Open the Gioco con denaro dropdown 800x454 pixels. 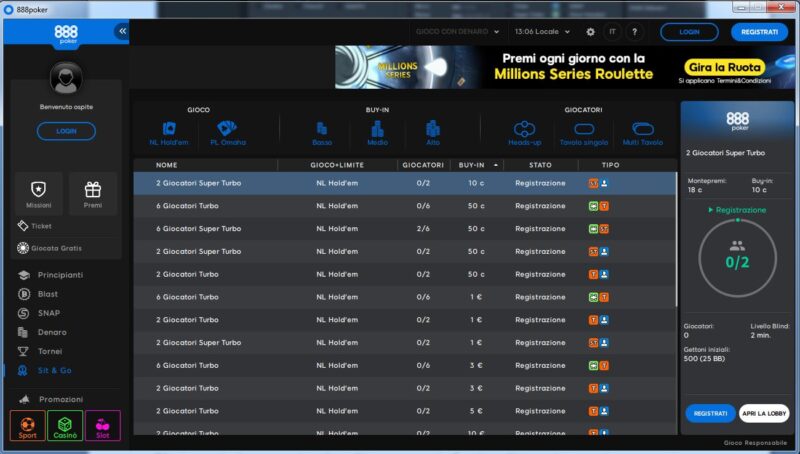457,32
